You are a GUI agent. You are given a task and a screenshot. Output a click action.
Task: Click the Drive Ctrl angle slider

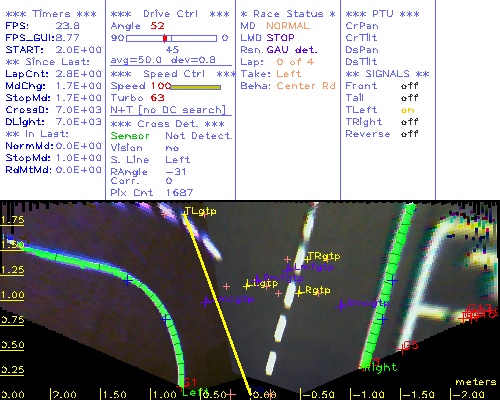tap(172, 38)
